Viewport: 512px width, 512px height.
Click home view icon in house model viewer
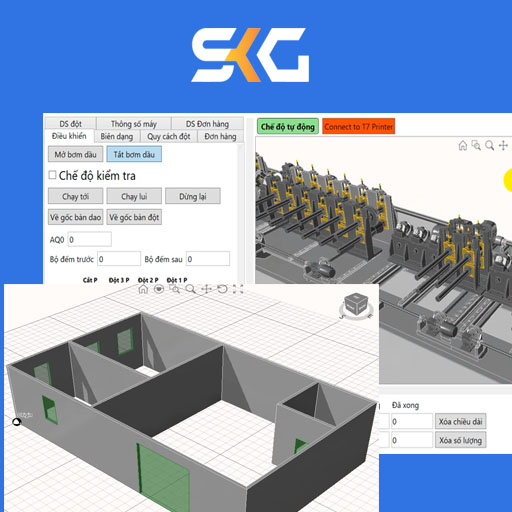(x=143, y=289)
